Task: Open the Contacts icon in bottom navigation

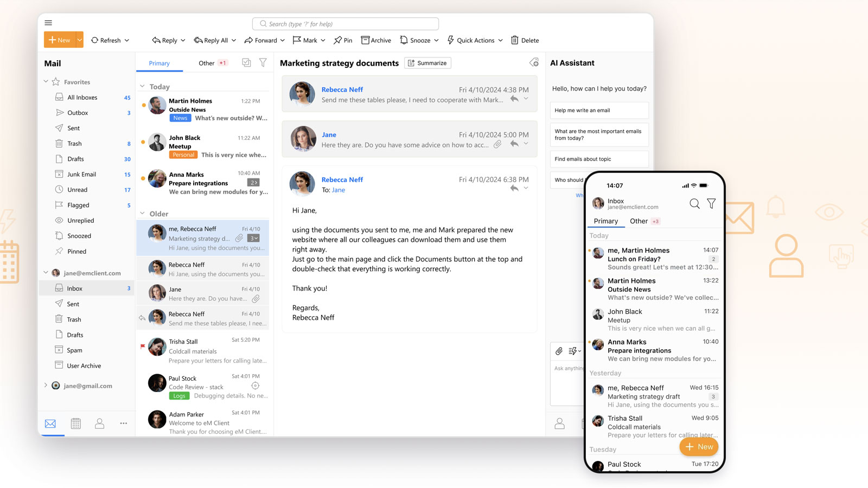Action: point(99,423)
